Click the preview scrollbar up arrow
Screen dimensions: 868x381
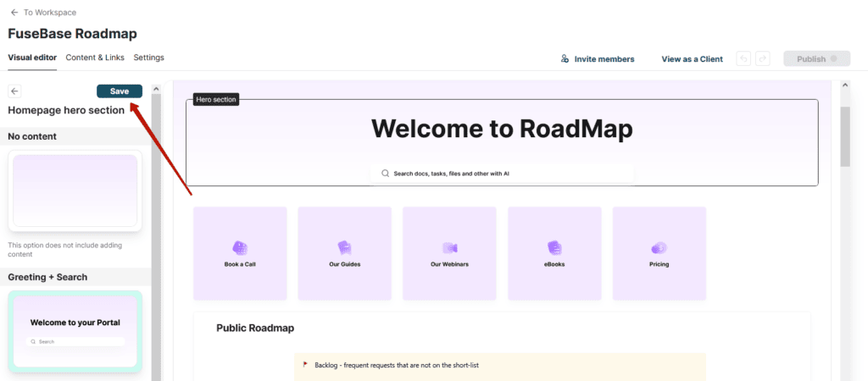click(845, 86)
